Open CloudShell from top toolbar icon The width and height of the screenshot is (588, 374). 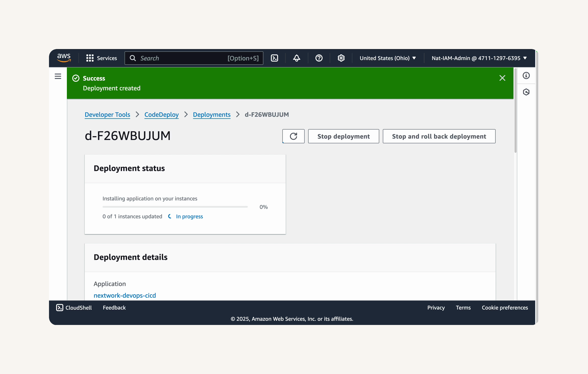coord(274,58)
